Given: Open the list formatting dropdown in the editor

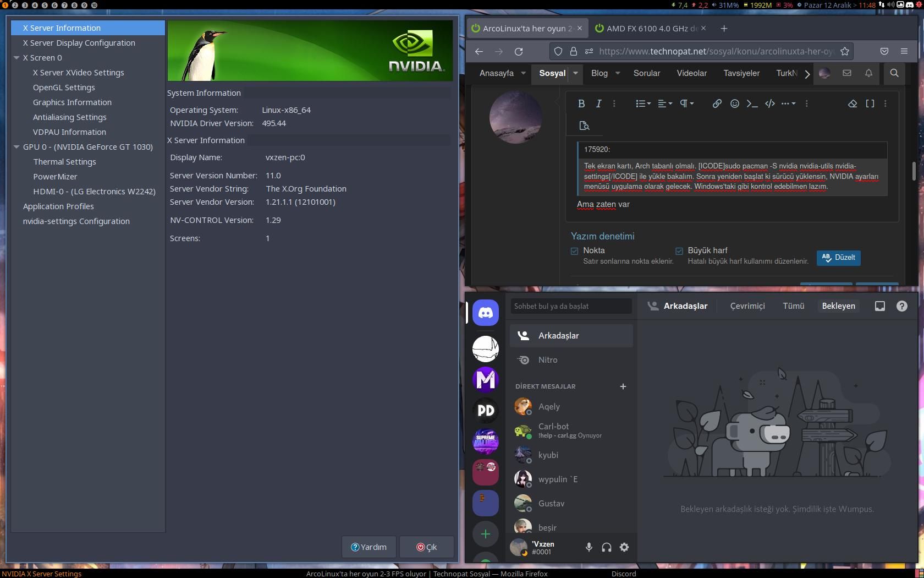Looking at the screenshot, I should (x=643, y=103).
